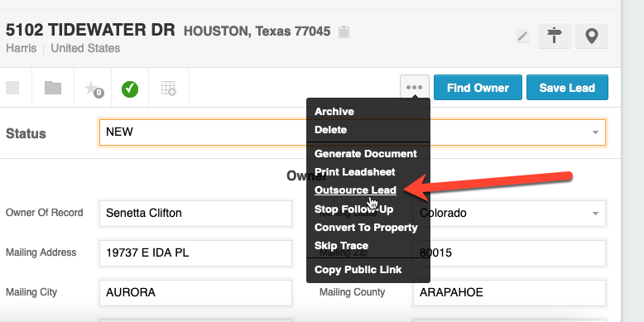Choose Archive from the actions menu
644x322 pixels.
click(x=334, y=112)
